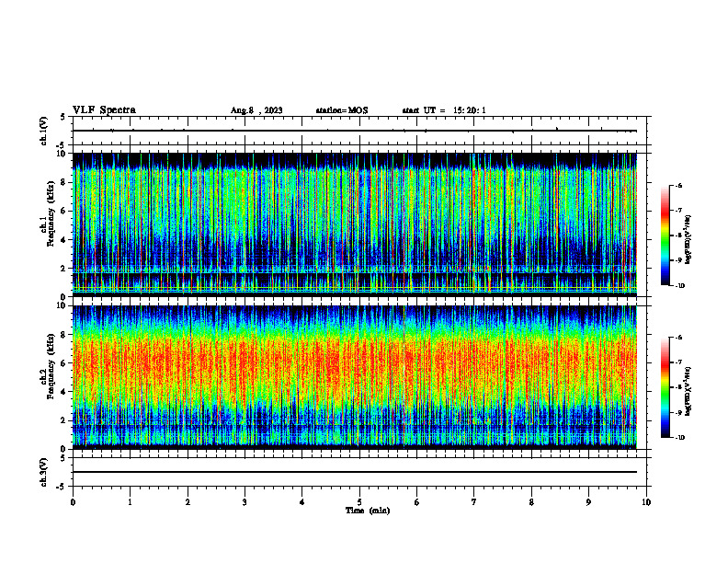Screen dimensions: 728x563
Task: Click the "station=MOS" header label
Action: point(342,110)
